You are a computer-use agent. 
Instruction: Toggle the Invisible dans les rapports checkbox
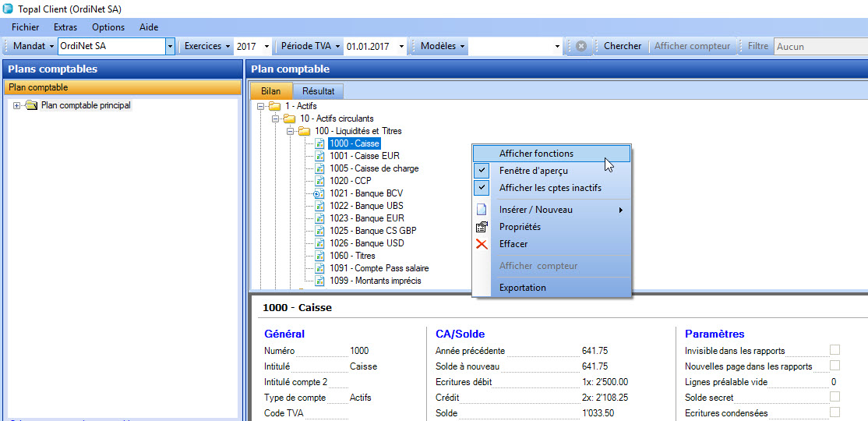(x=834, y=350)
